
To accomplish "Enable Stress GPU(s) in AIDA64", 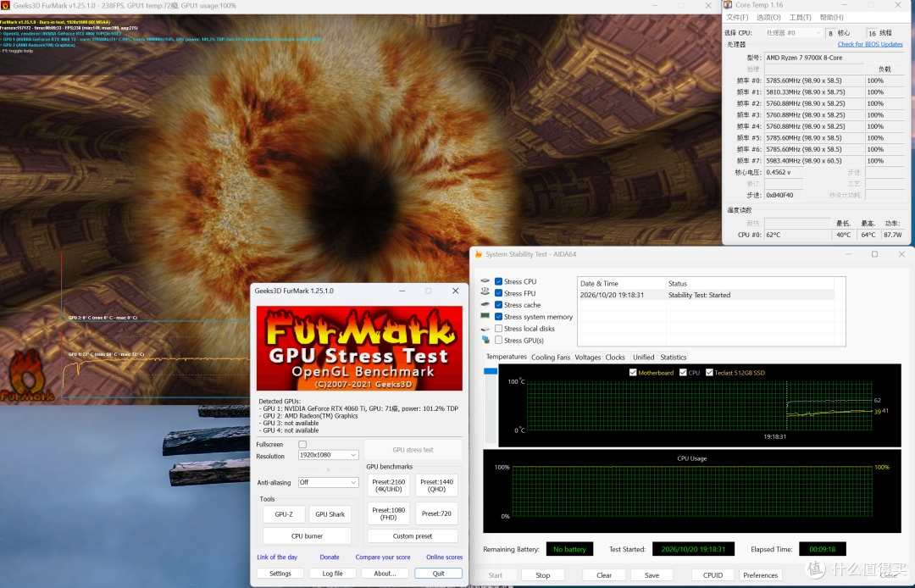I will 498,340.
